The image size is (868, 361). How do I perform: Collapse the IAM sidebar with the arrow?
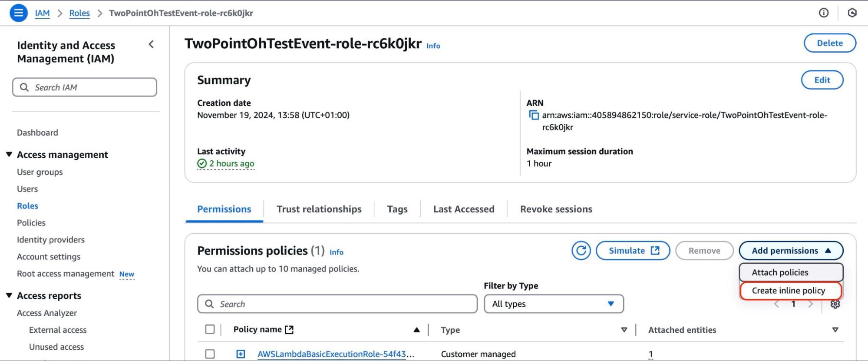click(151, 44)
